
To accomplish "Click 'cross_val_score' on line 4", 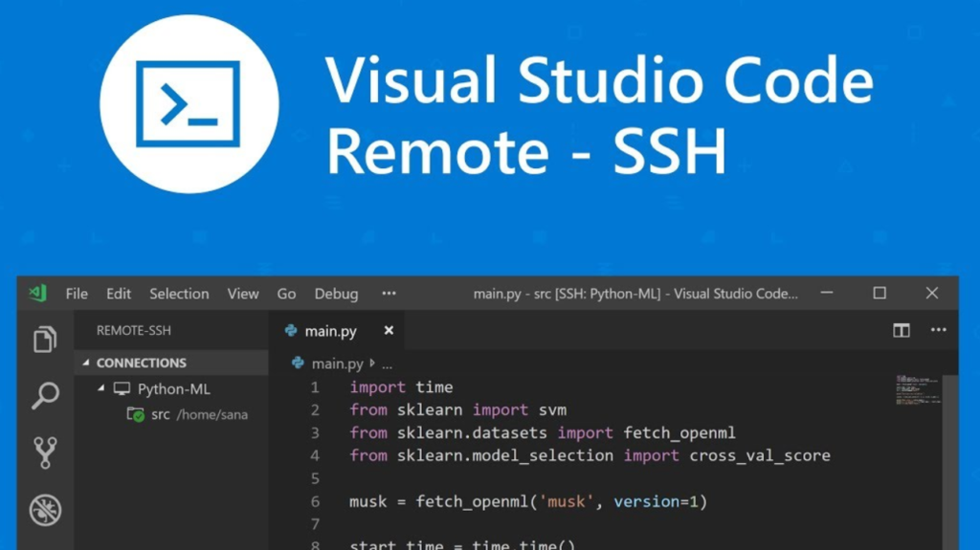I will pos(760,455).
